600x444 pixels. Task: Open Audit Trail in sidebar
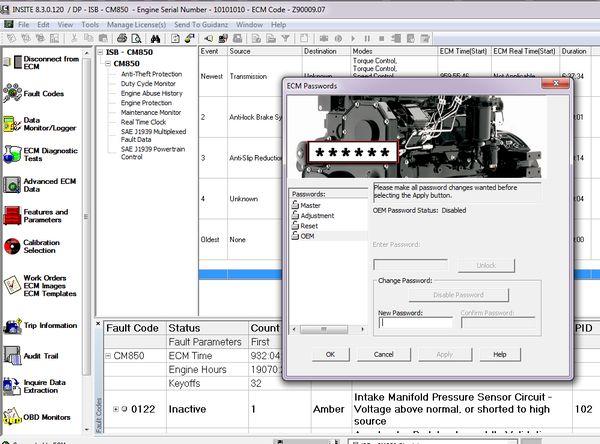31,356
